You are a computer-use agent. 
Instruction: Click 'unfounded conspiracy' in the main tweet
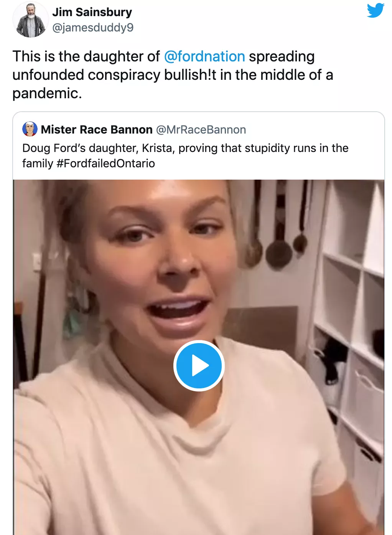click(x=86, y=75)
